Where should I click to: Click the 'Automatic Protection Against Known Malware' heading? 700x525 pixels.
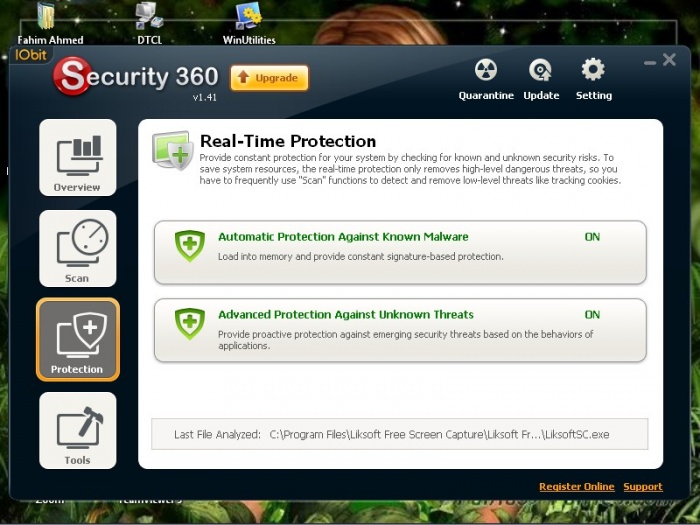[343, 237]
